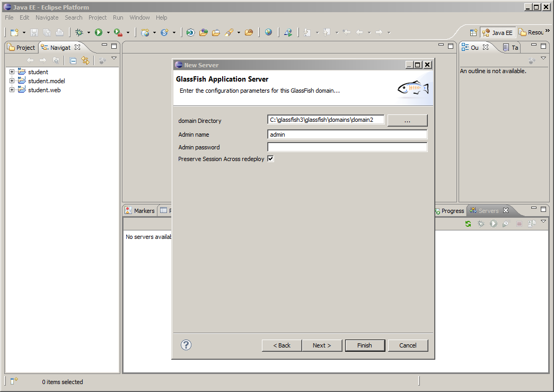Open the Outline view menu triangle

click(543, 58)
